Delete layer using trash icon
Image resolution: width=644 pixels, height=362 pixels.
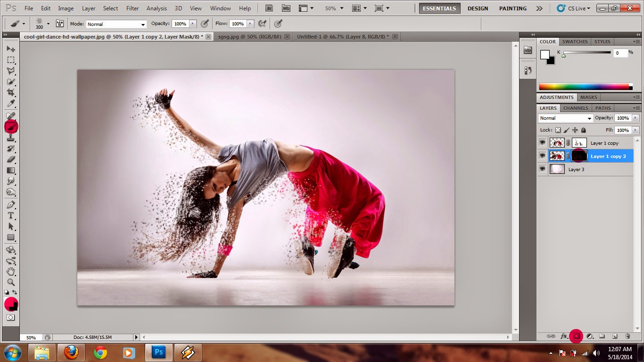pos(627,336)
